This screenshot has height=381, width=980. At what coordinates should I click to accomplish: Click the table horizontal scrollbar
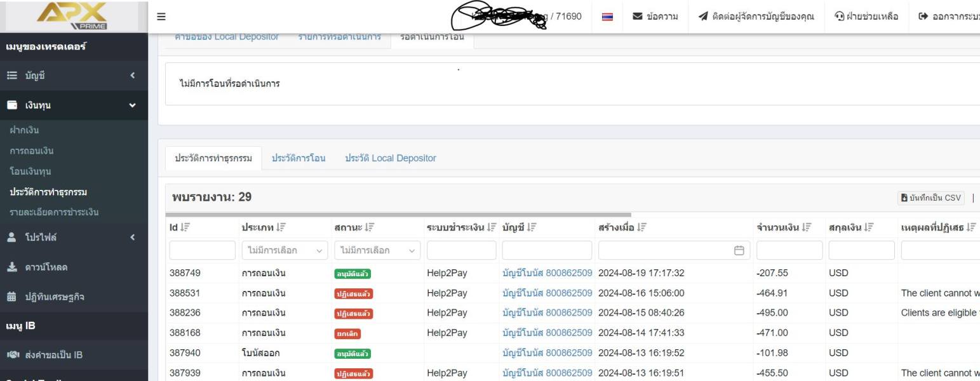(x=398, y=215)
